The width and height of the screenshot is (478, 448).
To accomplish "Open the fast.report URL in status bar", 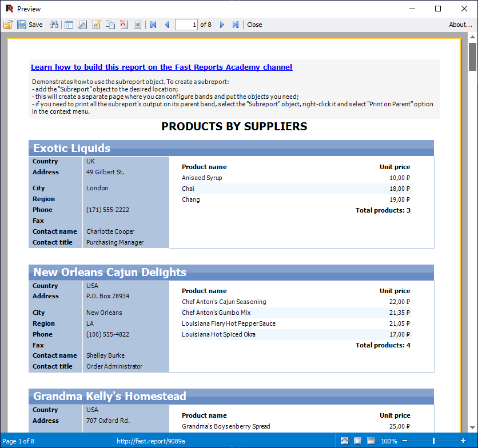I will point(151,441).
